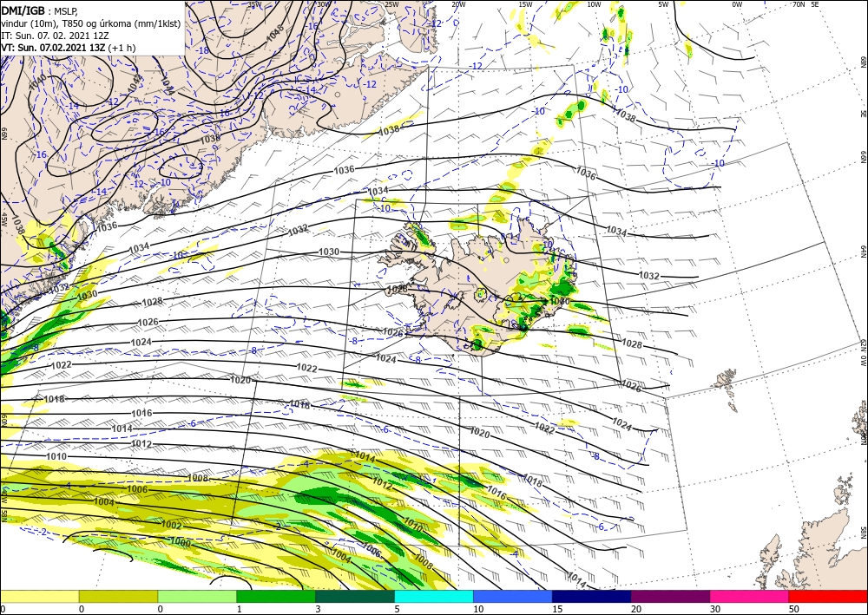Click the 1048 isobar label over Greenland
This screenshot has height=615, width=868.
[x=275, y=33]
